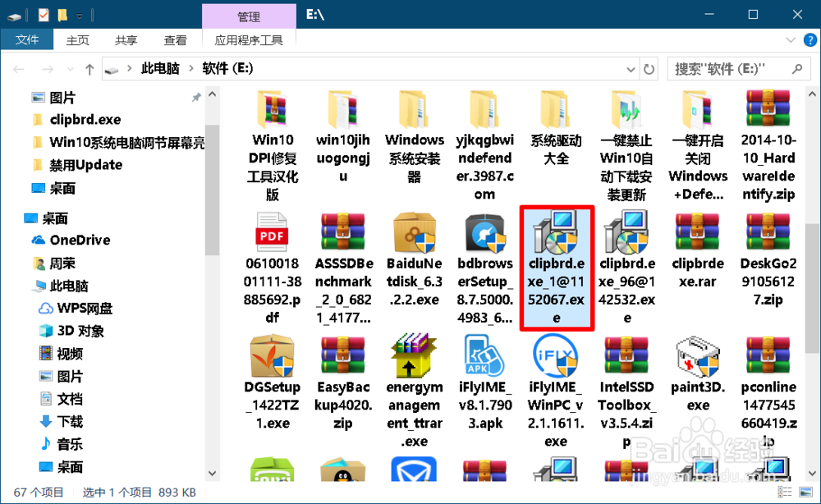Open the 文件 menu

(27, 39)
